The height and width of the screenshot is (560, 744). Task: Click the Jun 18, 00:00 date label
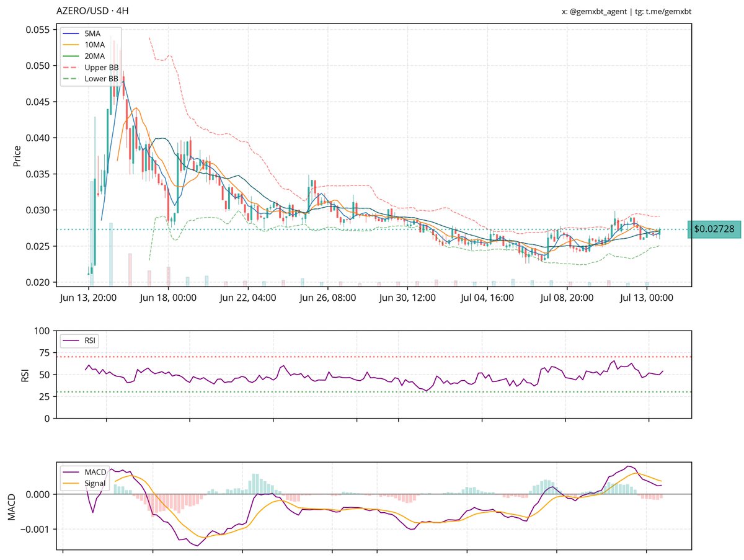click(x=169, y=298)
